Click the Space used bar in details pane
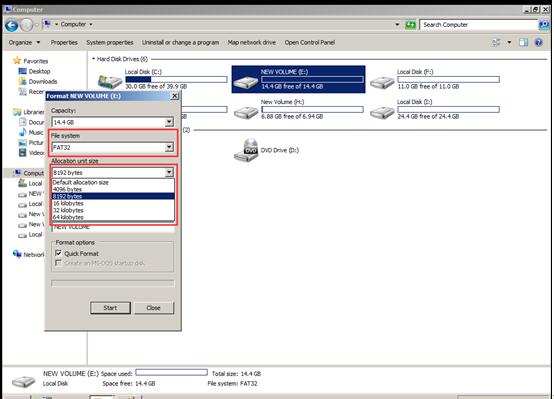The image size is (554, 399). (171, 372)
